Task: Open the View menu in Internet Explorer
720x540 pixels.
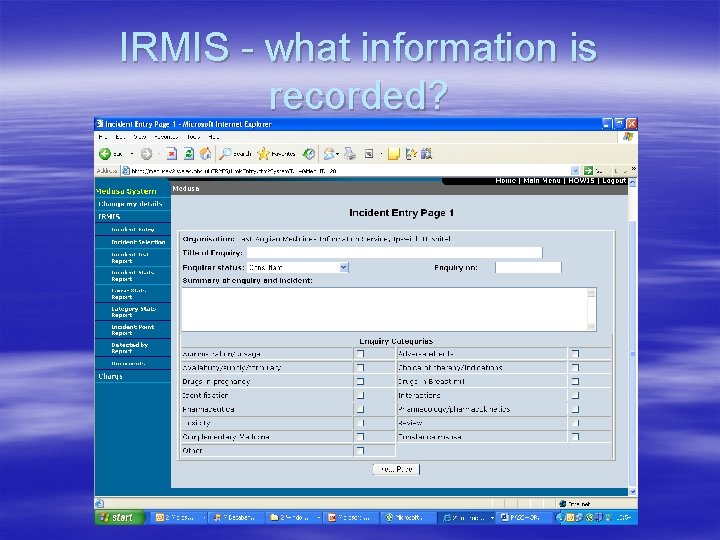Action: pos(140,137)
